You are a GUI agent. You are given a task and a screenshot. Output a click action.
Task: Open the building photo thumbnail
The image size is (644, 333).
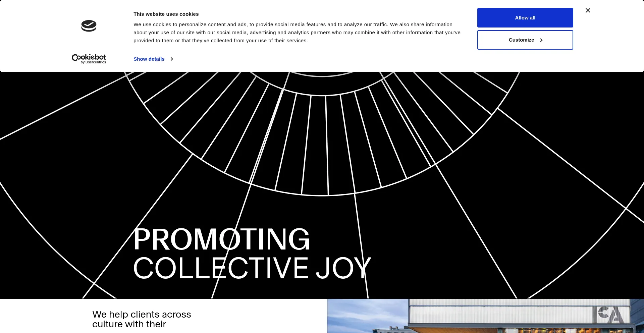coord(485,316)
